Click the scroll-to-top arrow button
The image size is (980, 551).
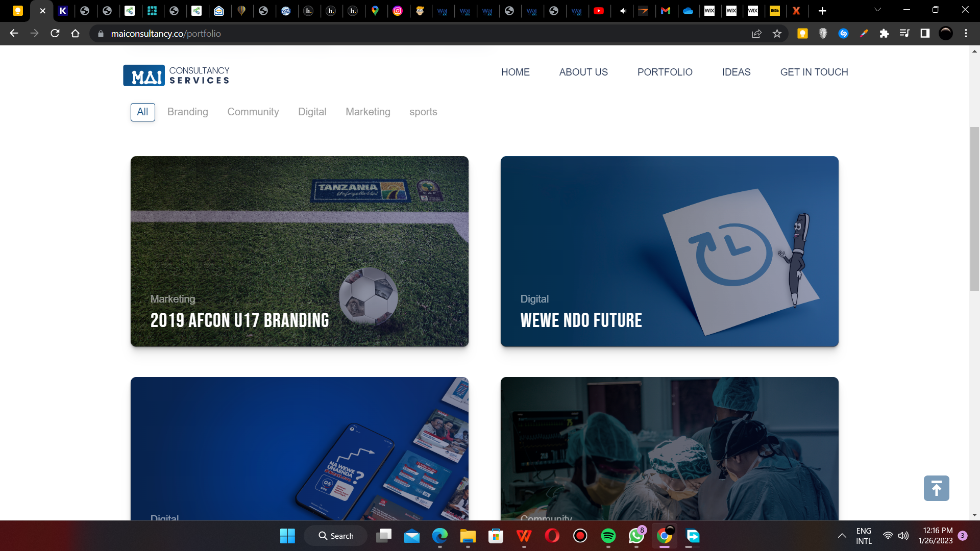(936, 488)
